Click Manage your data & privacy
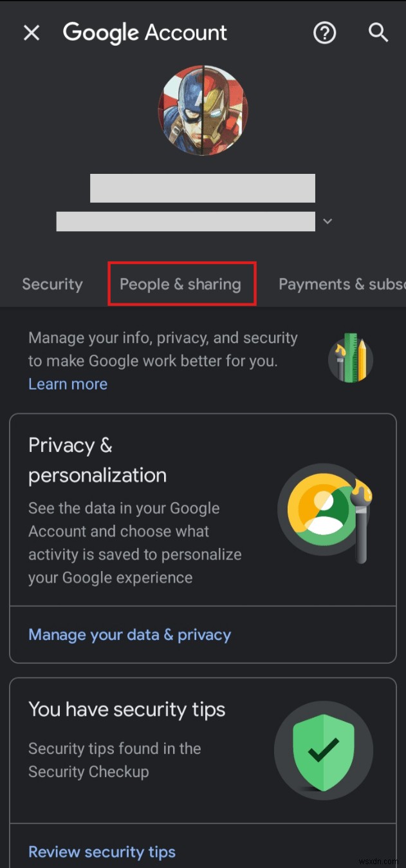Screen dimensions: 406x868 pyautogui.click(x=129, y=635)
